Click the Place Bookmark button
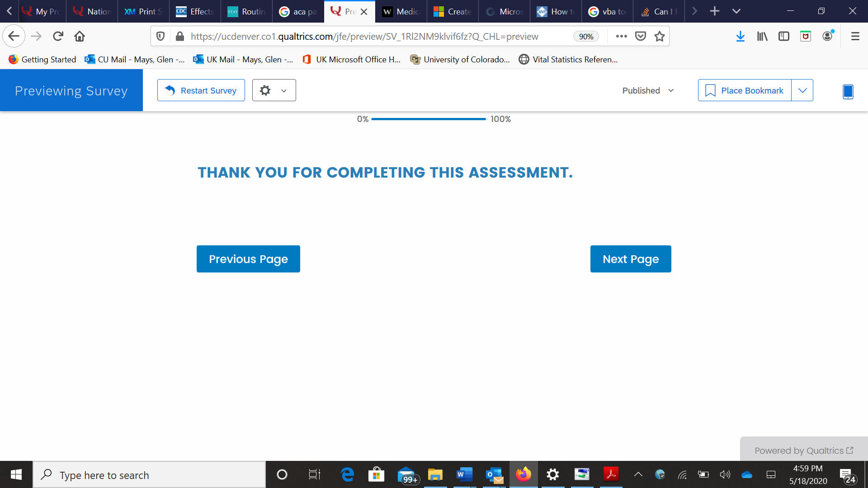Image resolution: width=868 pixels, height=488 pixels. pyautogui.click(x=744, y=90)
